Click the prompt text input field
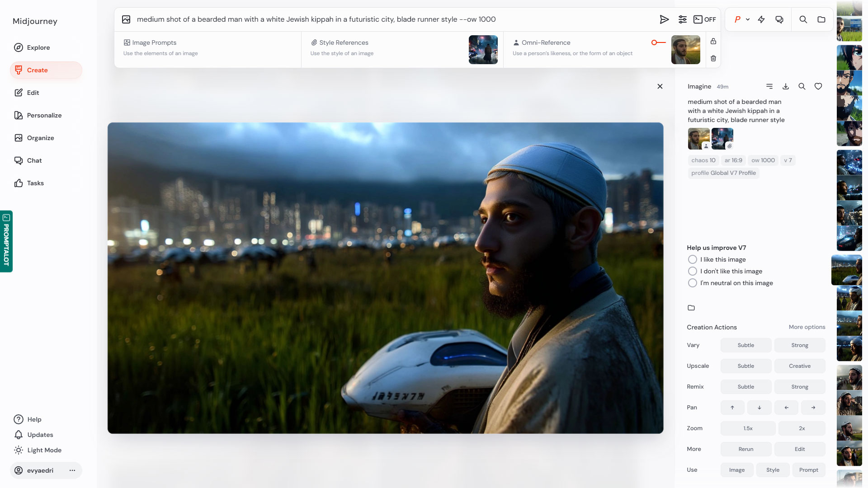The image size is (868, 488). click(393, 19)
